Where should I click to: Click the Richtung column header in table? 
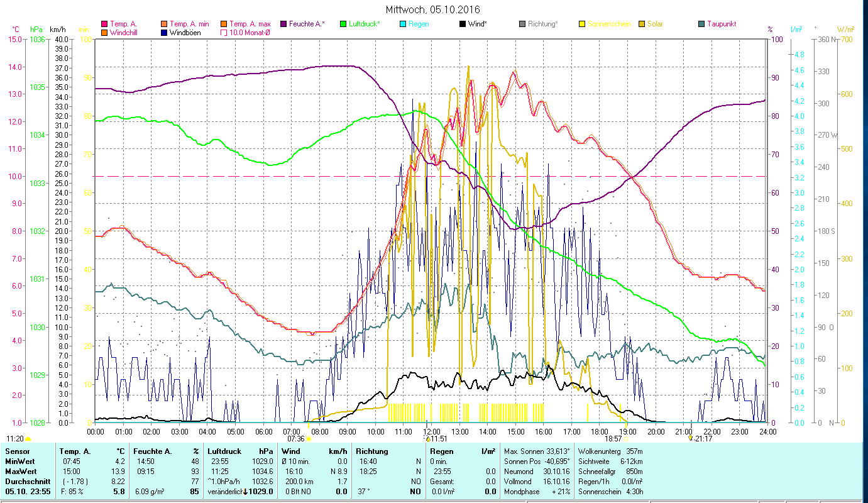point(372,451)
